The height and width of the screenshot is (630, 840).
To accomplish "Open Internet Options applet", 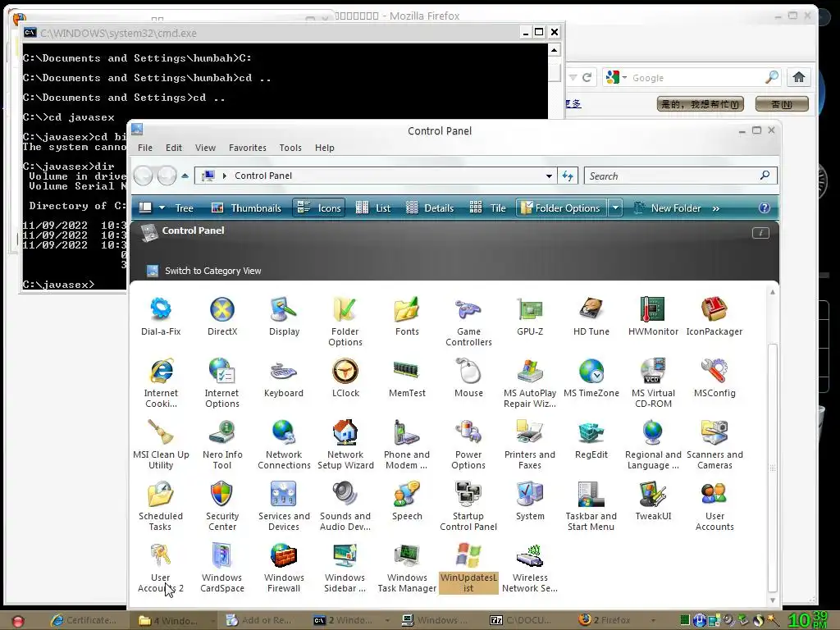I will coord(222,383).
